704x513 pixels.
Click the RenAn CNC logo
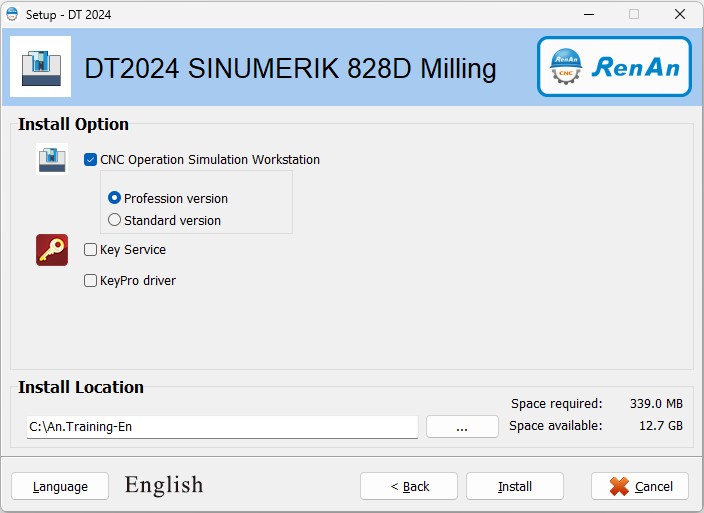pyautogui.click(x=614, y=66)
